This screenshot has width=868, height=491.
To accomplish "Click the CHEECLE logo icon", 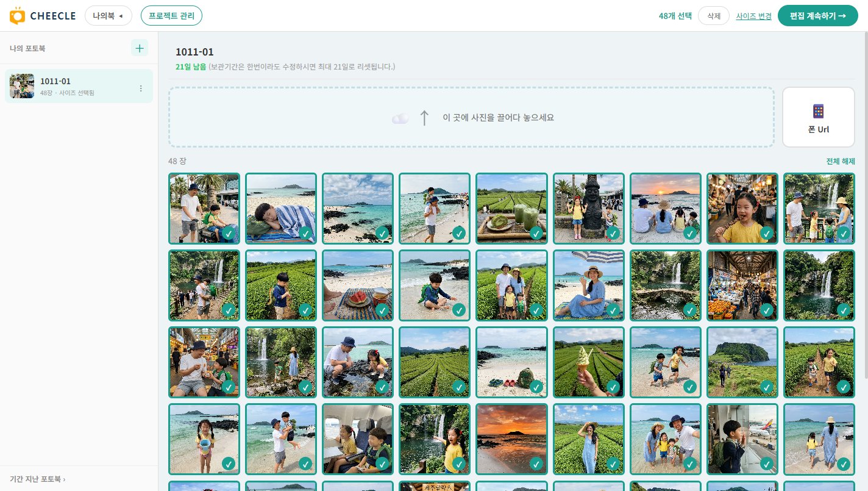I will tap(18, 15).
